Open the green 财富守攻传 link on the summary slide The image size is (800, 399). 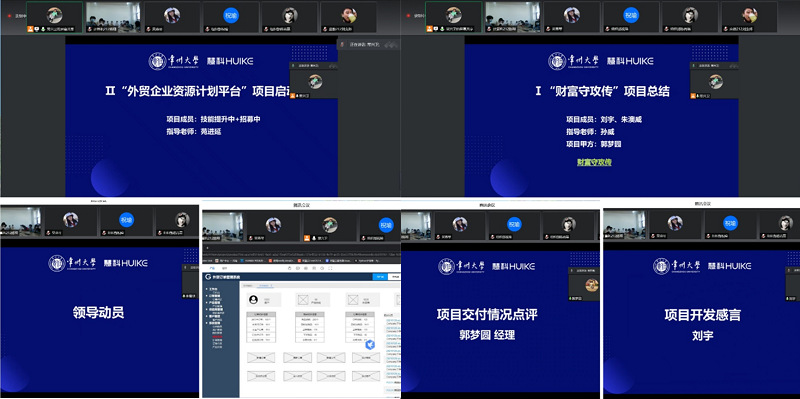tap(594, 162)
